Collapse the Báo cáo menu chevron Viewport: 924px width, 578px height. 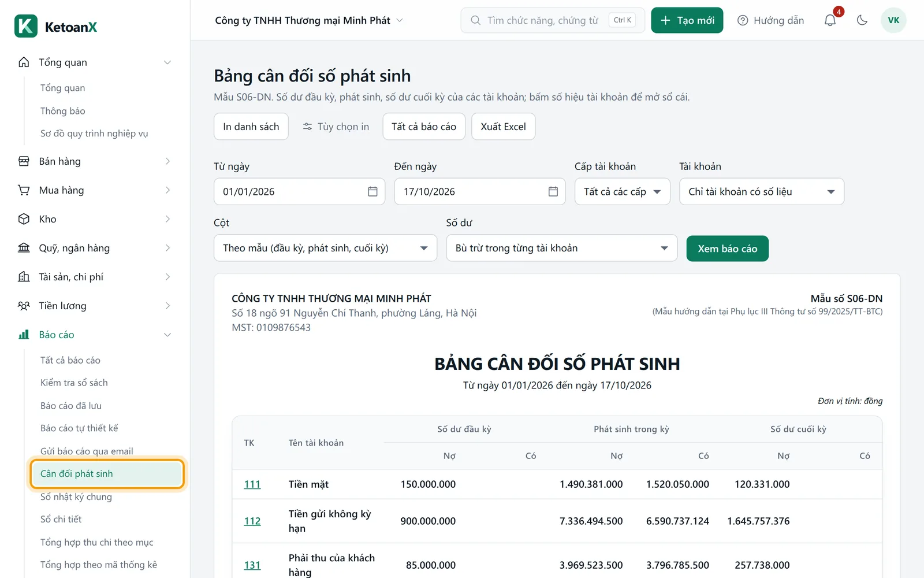(167, 335)
